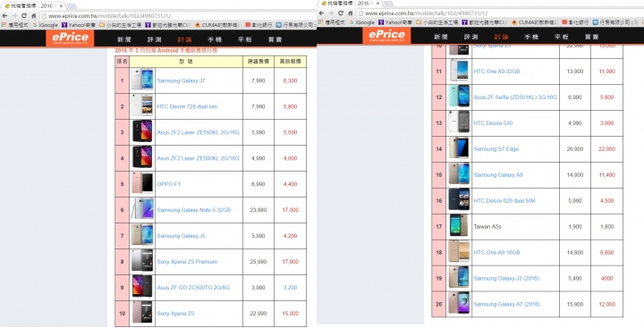This screenshot has width=644, height=328.
Task: Select the 22,000 price for Samsung S7 Edge
Action: pos(606,149)
